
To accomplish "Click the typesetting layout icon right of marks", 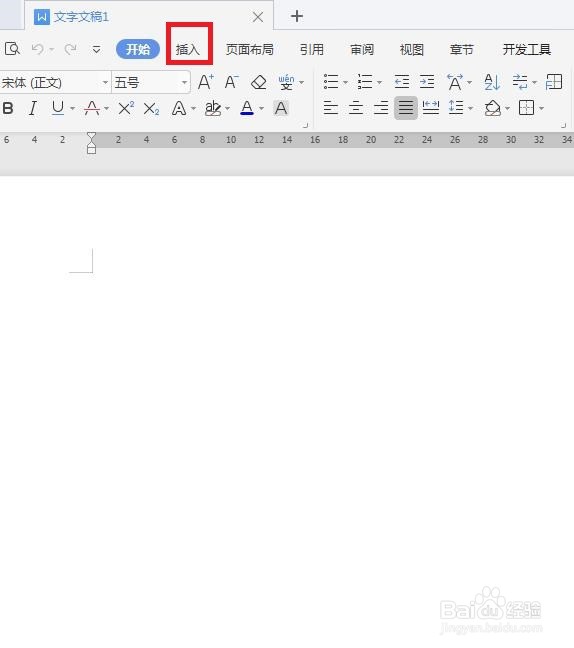I will point(554,82).
